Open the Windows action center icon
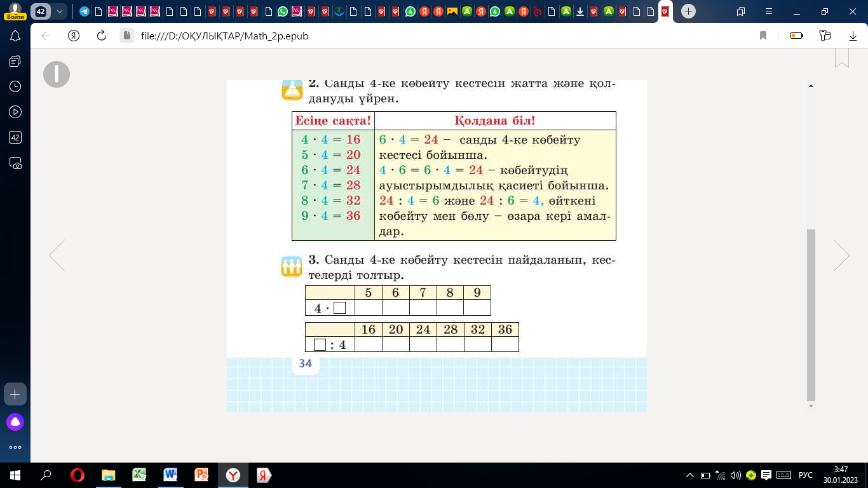This screenshot has height=488, width=868. pyautogui.click(x=767, y=475)
